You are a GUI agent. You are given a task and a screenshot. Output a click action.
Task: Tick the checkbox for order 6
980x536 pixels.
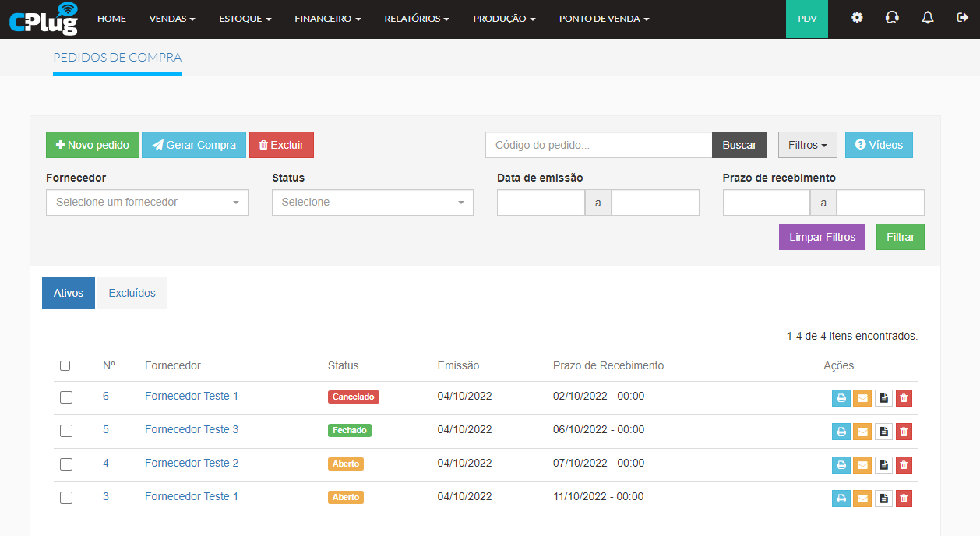pos(66,397)
